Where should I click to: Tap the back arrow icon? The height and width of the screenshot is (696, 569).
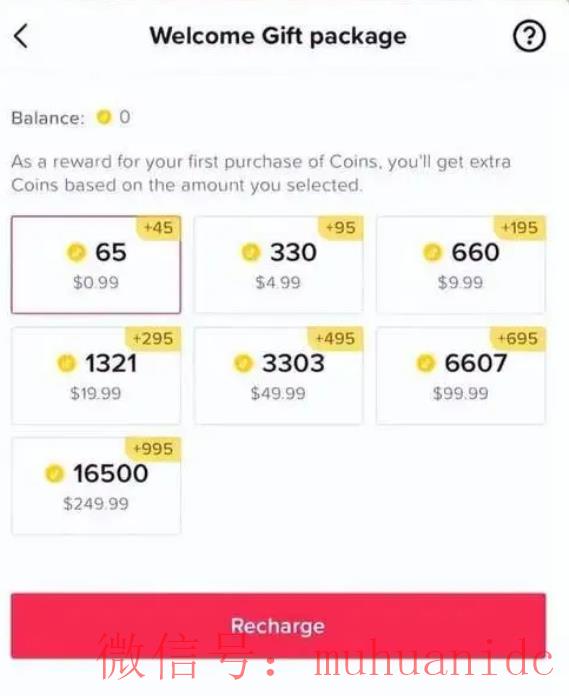(x=21, y=36)
